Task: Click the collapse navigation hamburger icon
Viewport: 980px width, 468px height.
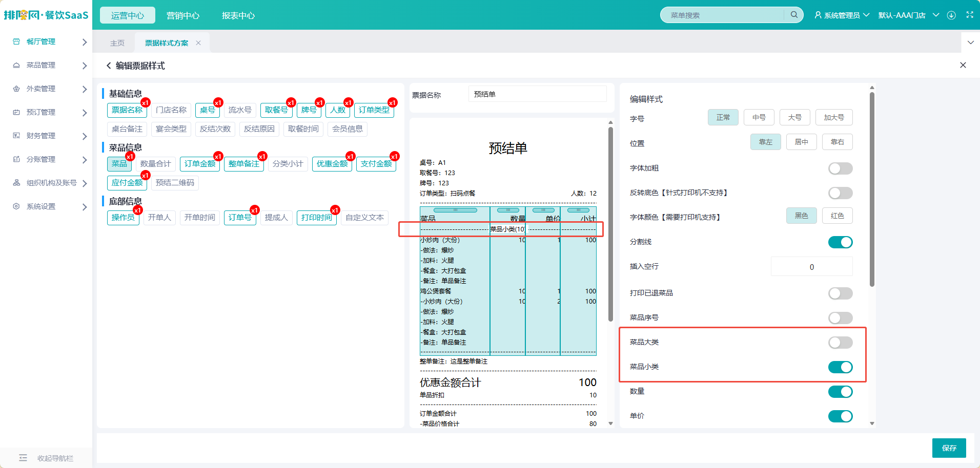Action: 23,458
